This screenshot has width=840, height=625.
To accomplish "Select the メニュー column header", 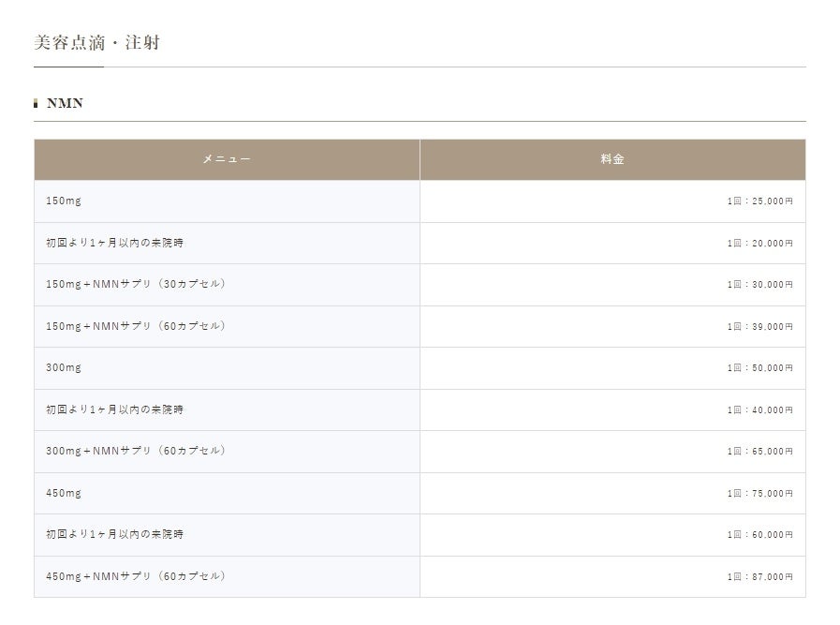I will 228,159.
